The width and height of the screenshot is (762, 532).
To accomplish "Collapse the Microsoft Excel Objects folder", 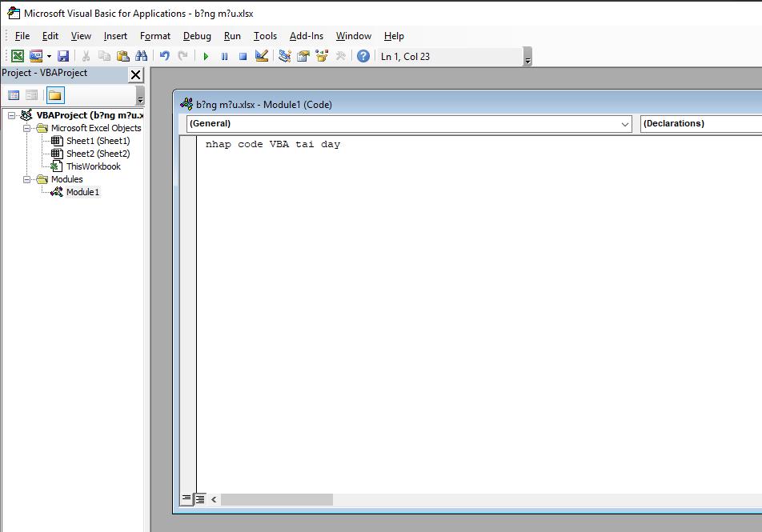I will tap(25, 127).
